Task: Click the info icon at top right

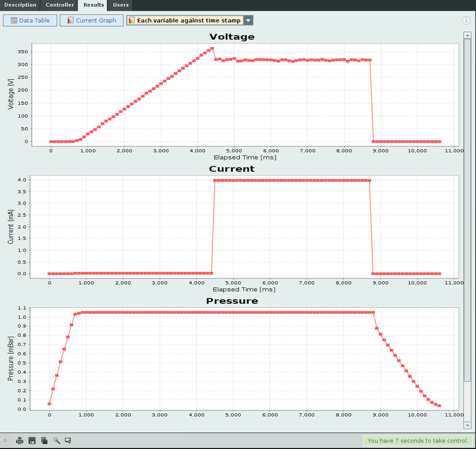Action: coord(466,20)
